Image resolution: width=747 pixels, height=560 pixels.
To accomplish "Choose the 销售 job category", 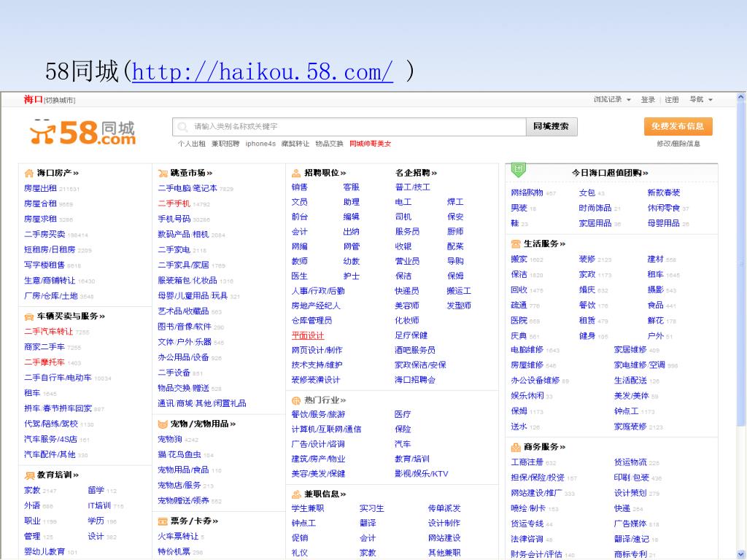I will (300, 187).
